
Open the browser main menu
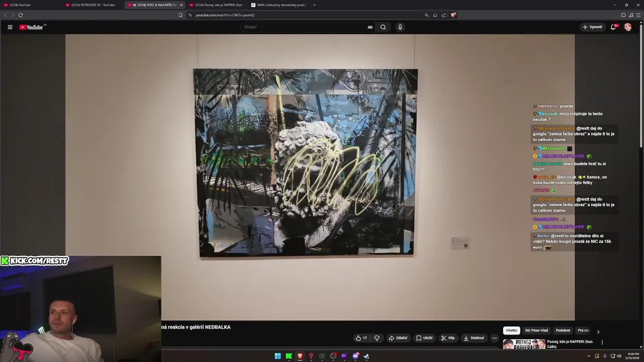point(638,15)
